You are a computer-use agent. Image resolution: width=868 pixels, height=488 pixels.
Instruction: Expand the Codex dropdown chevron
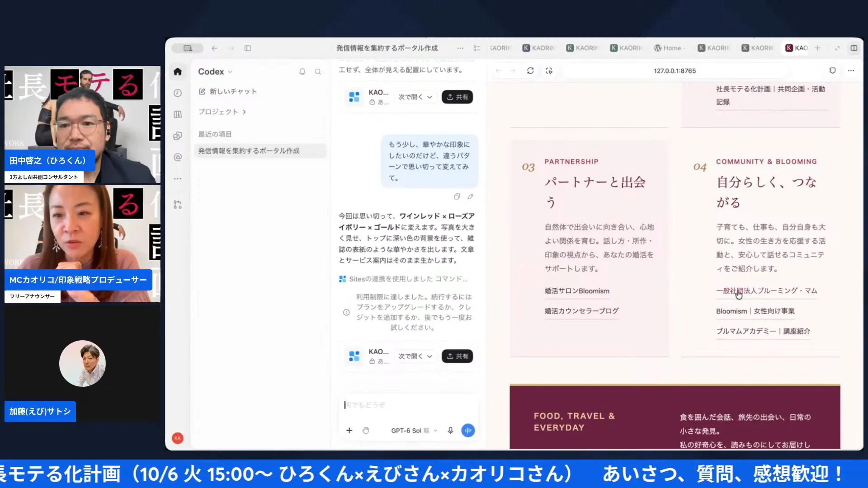tap(230, 72)
